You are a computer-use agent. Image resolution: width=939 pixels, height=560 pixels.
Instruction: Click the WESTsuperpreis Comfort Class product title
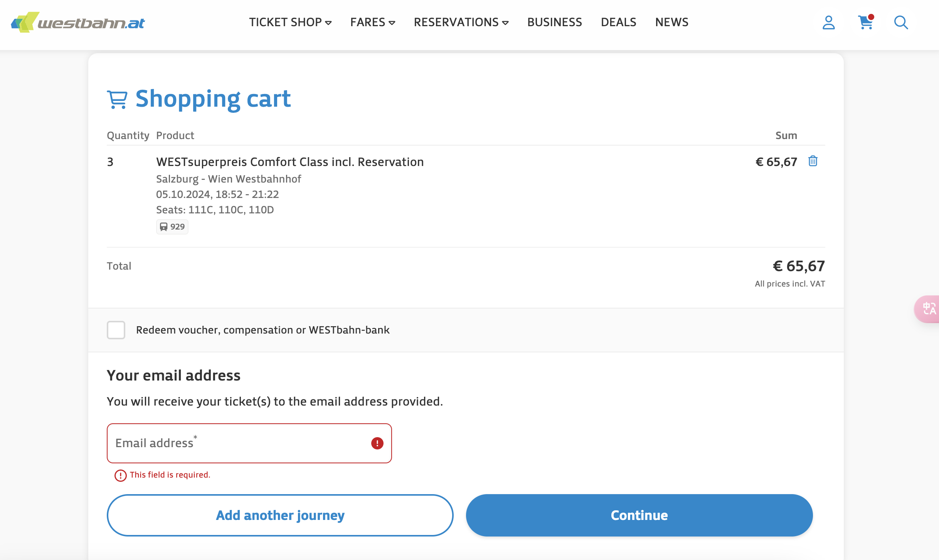click(290, 162)
